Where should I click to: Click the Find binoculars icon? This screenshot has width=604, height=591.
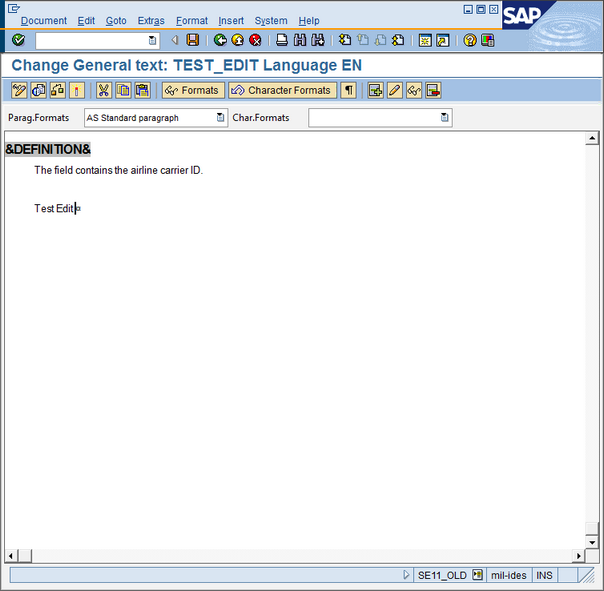coord(300,40)
